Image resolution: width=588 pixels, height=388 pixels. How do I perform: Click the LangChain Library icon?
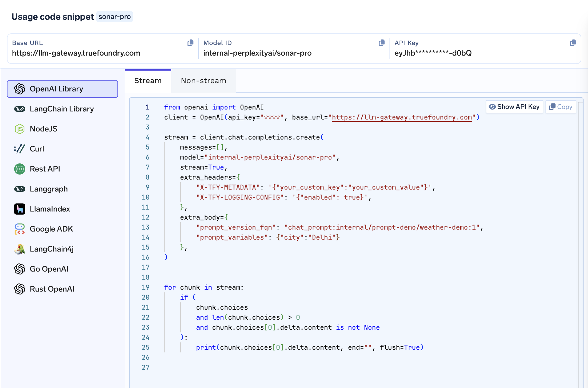click(x=20, y=109)
